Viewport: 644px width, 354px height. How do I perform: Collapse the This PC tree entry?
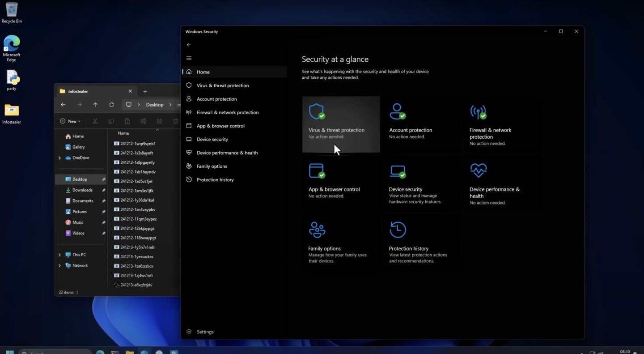[x=59, y=254]
